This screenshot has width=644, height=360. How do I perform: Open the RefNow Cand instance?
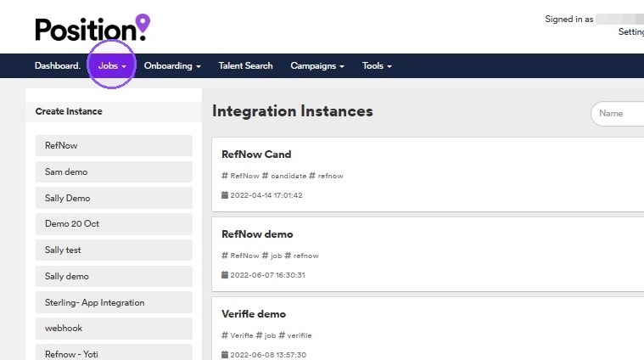pyautogui.click(x=256, y=155)
